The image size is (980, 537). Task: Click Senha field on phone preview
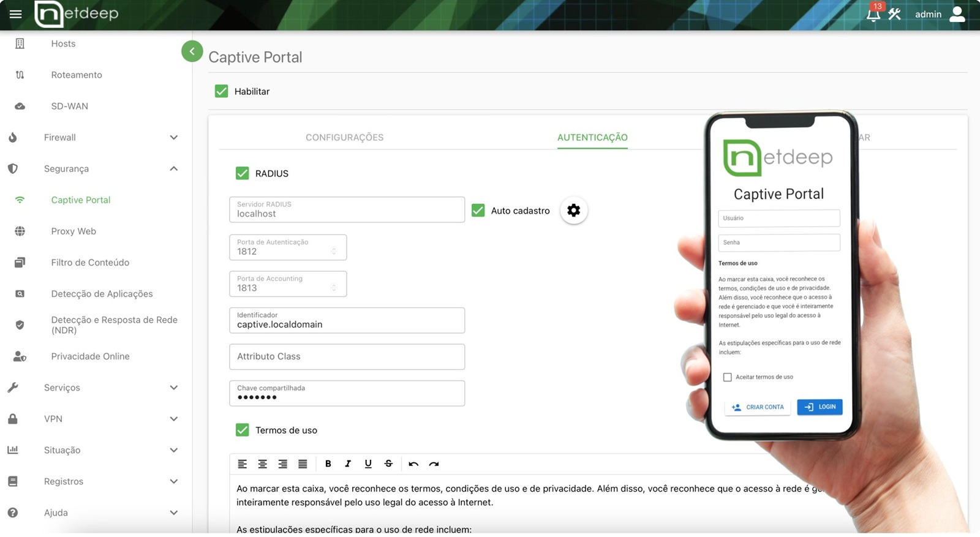coord(779,242)
